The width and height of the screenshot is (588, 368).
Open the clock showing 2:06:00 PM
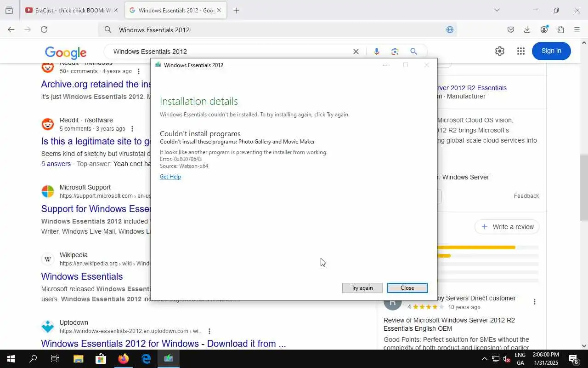tap(546, 359)
